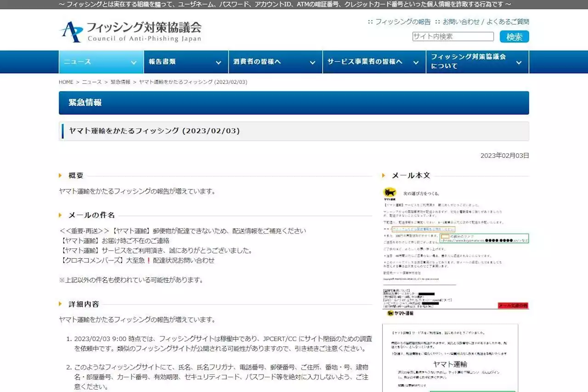Click the date 2023年02月03日
The width and height of the screenshot is (588, 392).
point(505,155)
